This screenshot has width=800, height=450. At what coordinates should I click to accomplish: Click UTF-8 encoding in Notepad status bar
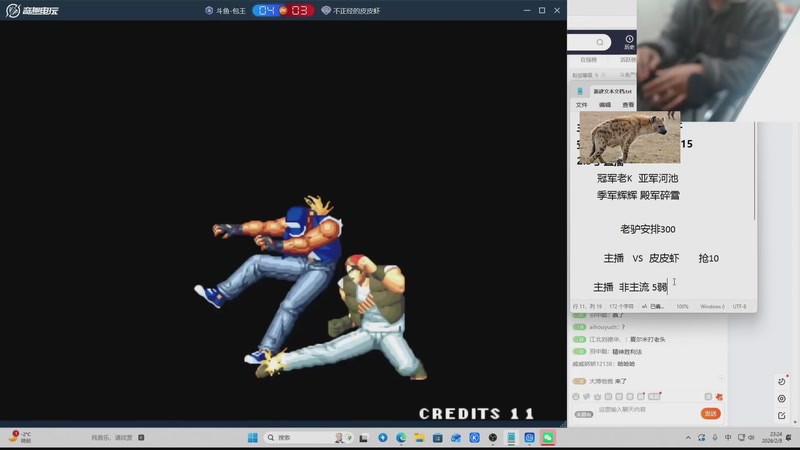point(739,307)
